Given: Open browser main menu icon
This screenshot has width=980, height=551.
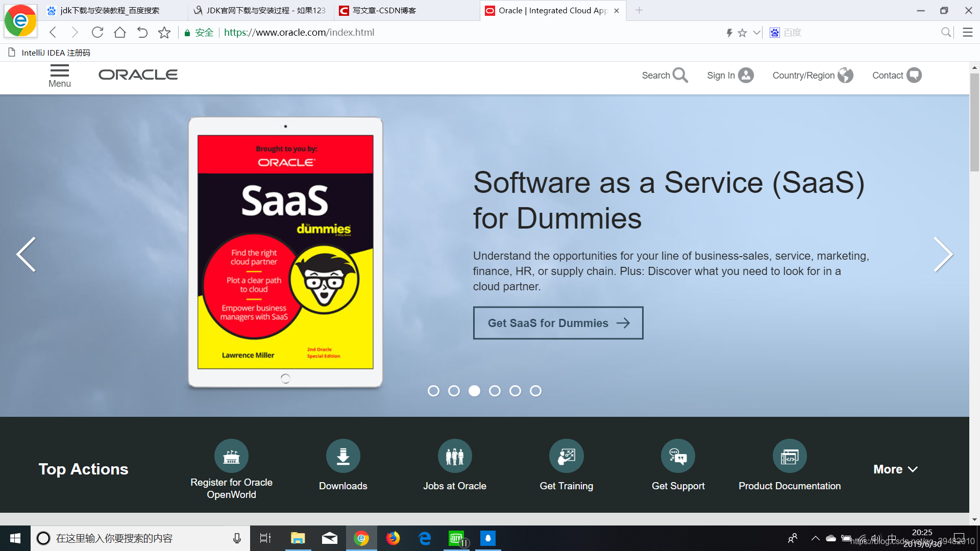Looking at the screenshot, I should pos(967,33).
